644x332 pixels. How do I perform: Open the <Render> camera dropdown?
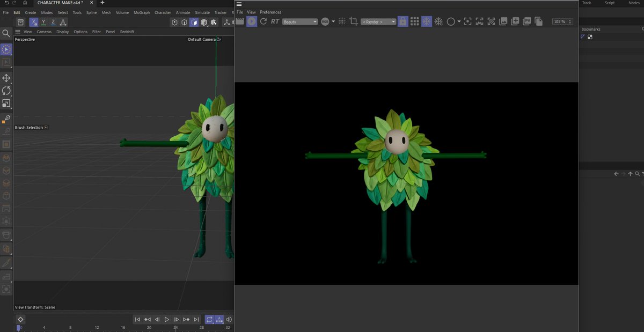tap(378, 22)
